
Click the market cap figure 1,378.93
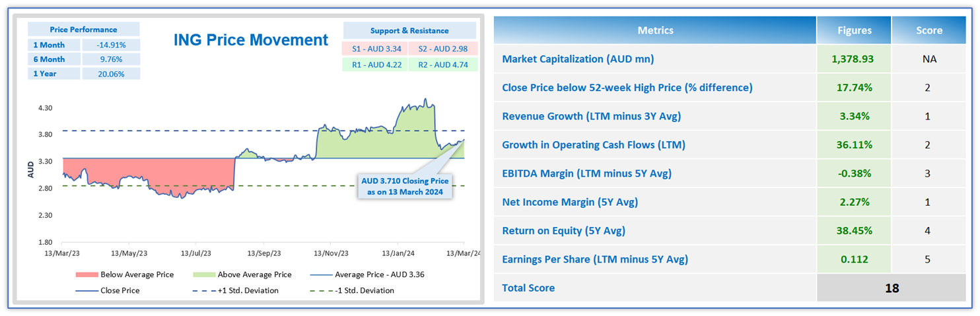click(853, 59)
